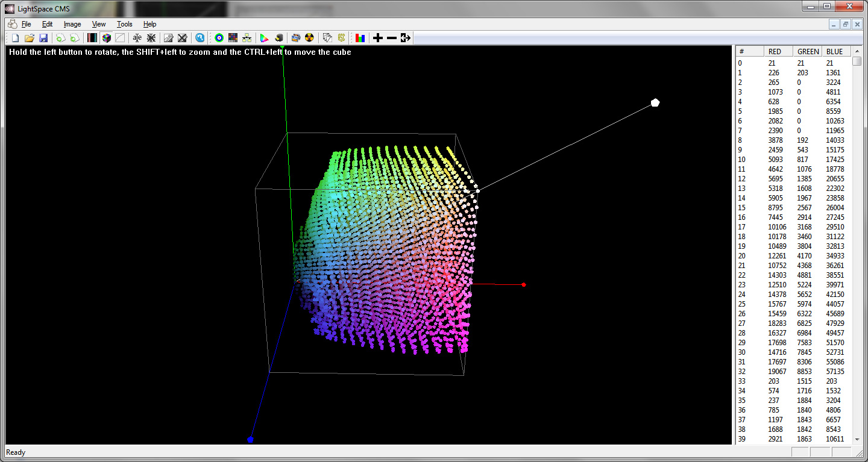Click the minus zoom-out icon
Image resolution: width=868 pixels, height=462 pixels.
tap(392, 38)
